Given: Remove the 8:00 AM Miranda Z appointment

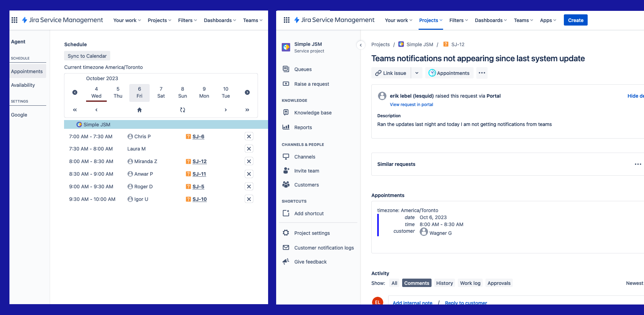Looking at the screenshot, I should click(x=249, y=161).
